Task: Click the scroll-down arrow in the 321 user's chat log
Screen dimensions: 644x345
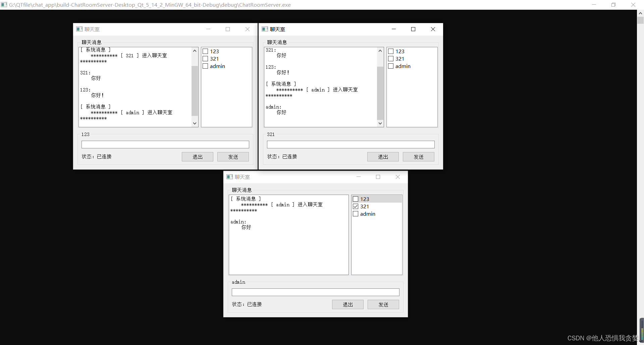Action: [380, 123]
